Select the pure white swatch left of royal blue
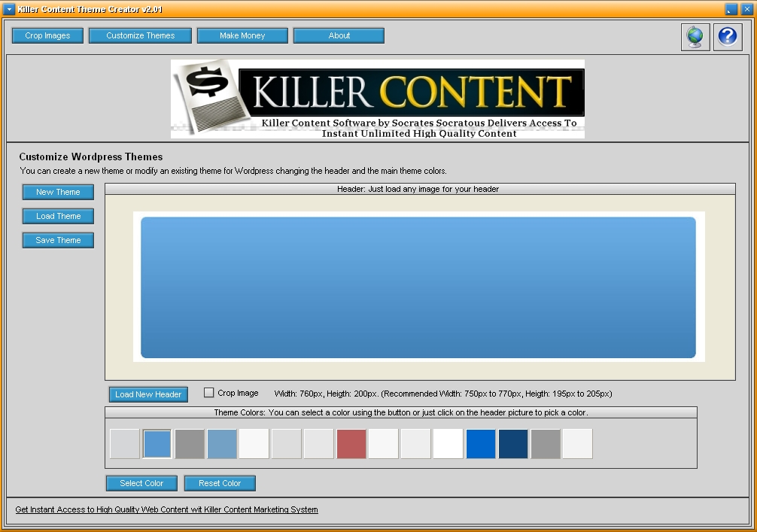 point(448,444)
